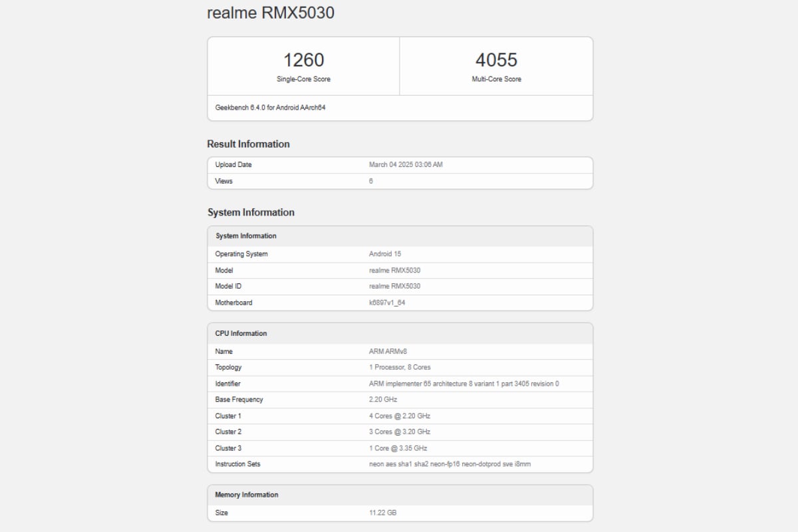This screenshot has width=798, height=532.
Task: Select '1 Core @ 3.35 GHz' value
Action: 398,448
